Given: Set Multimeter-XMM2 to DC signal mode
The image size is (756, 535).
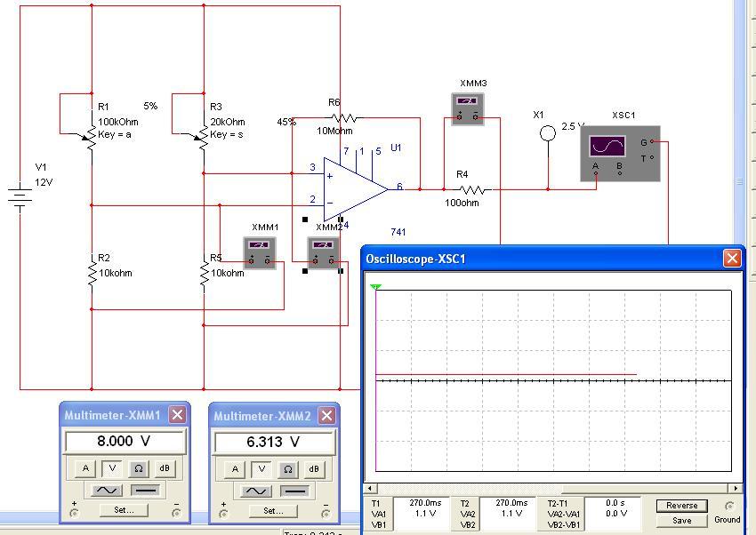Looking at the screenshot, I should pos(294,491).
